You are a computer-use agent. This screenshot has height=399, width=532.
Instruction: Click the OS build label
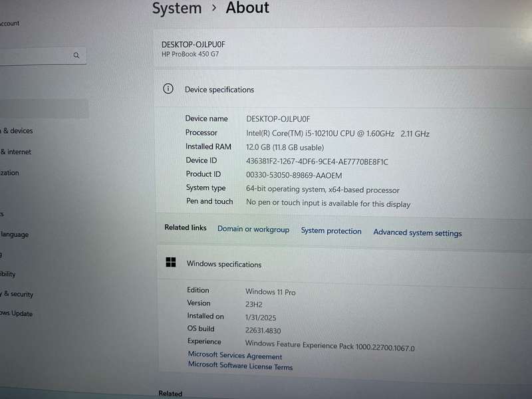(x=201, y=328)
